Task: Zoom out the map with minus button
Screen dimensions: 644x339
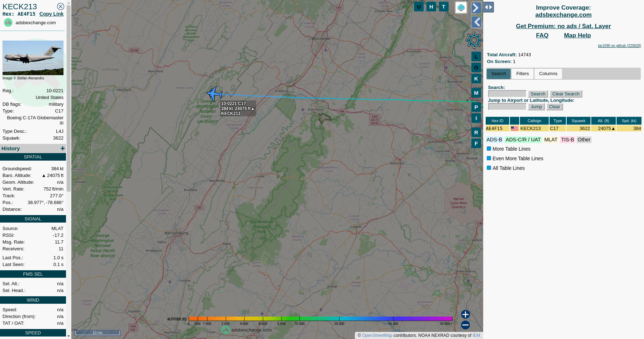Action: point(465,325)
